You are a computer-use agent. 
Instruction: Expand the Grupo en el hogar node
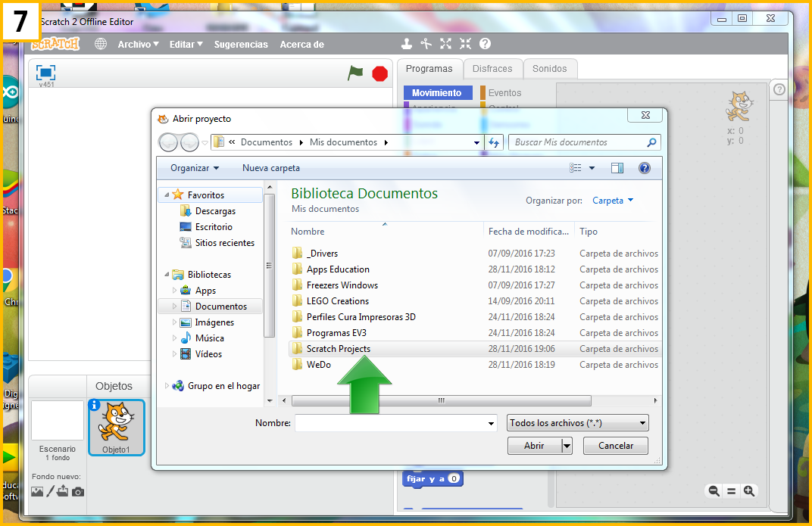(x=167, y=386)
